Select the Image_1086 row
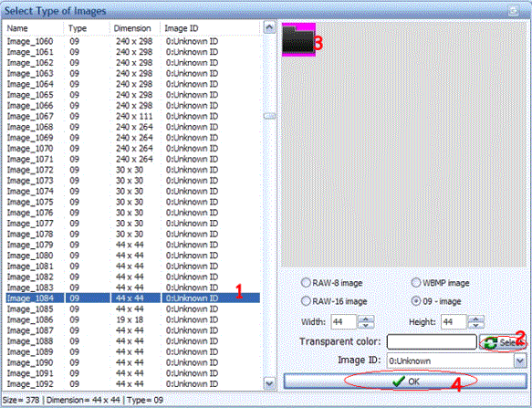Viewport: 532px width, 408px height. click(133, 319)
